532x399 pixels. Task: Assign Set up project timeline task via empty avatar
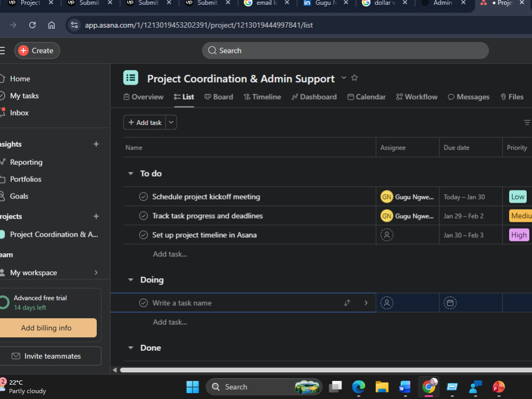(x=386, y=235)
